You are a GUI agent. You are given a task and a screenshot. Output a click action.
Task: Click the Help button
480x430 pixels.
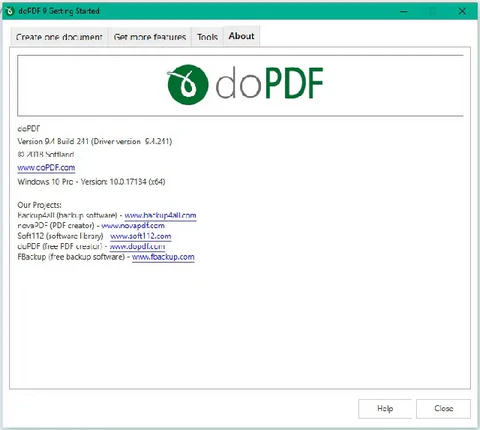pyautogui.click(x=385, y=409)
